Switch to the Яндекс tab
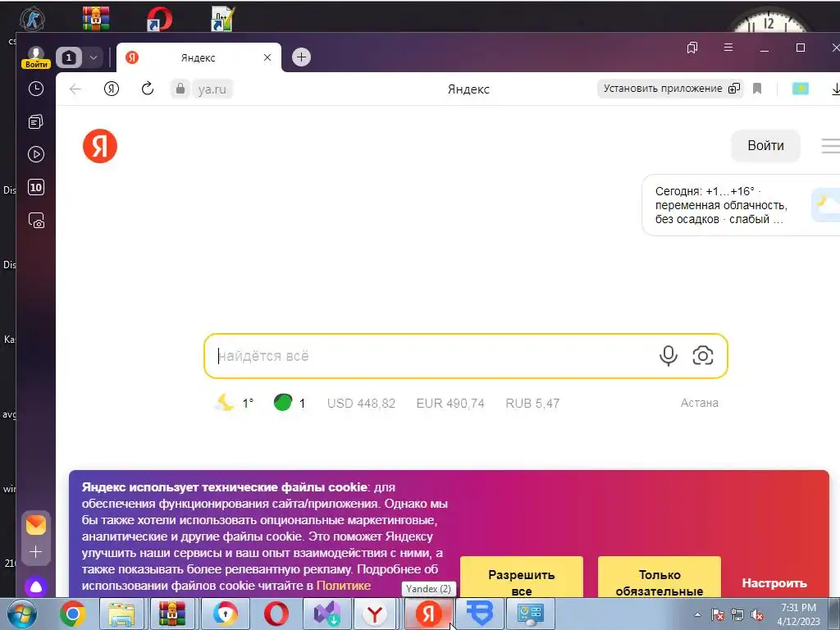Viewport: 840px width, 630px height. (x=198, y=58)
